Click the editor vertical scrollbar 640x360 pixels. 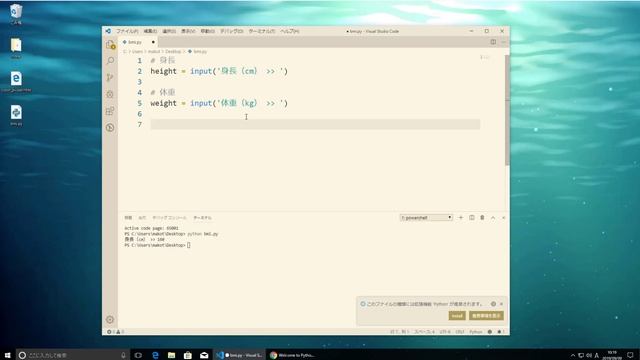coord(507,110)
